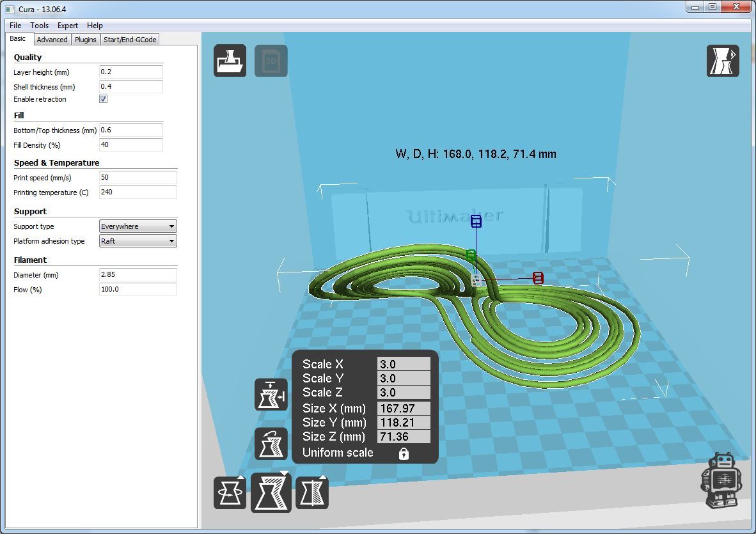Viewport: 756px width, 534px height.
Task: Click the Cura app icon in title bar
Action: [x=10, y=9]
